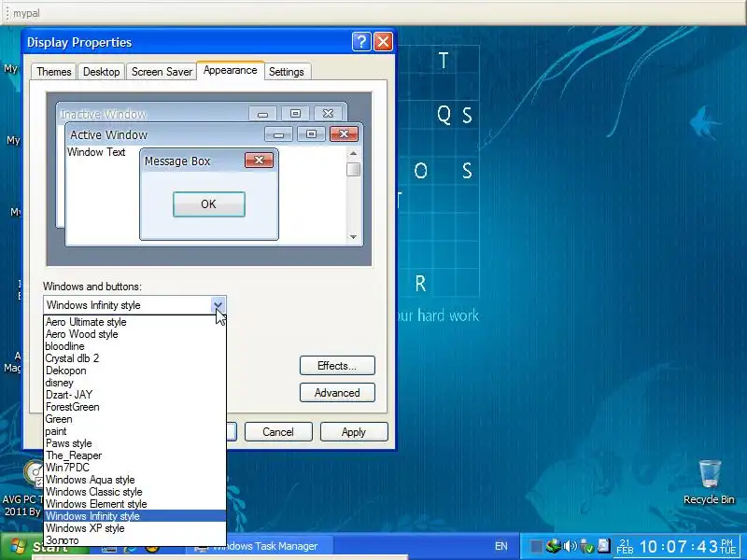Click preview Inactive Window minimize icon
Viewport: 747px width, 560px height.
pos(262,114)
